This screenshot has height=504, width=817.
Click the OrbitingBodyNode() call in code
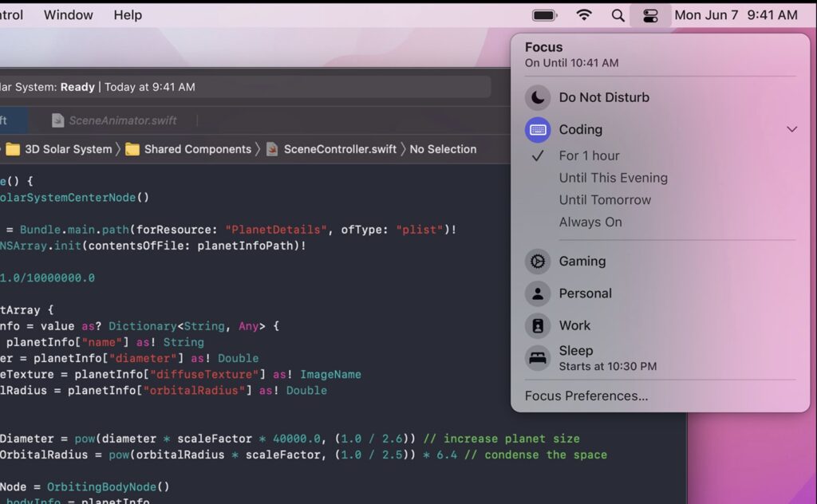coord(108,486)
